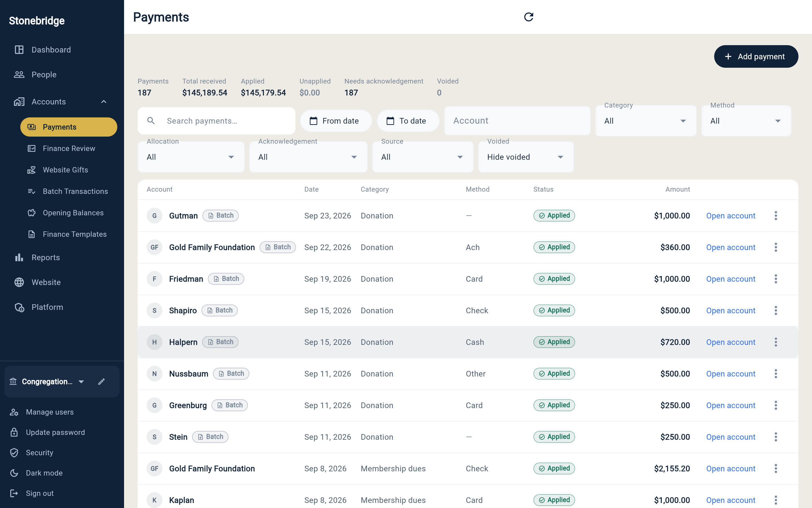This screenshot has height=508, width=812.
Task: Open the Allocation filter dropdown
Action: pyautogui.click(x=191, y=157)
